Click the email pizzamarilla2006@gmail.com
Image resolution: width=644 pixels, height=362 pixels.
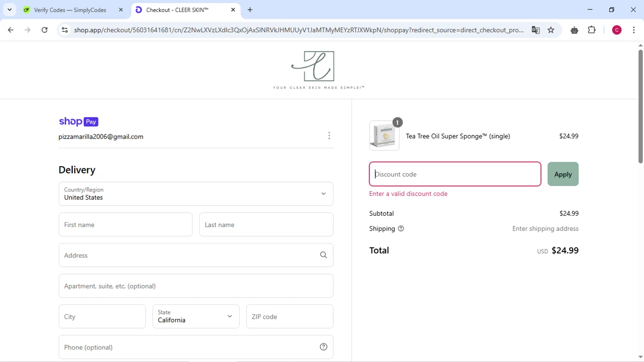(101, 137)
